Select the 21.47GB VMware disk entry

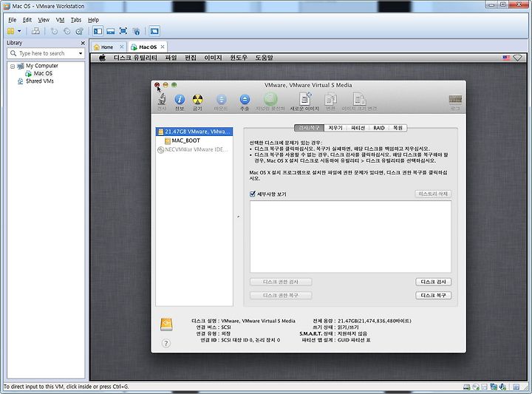[x=194, y=132]
